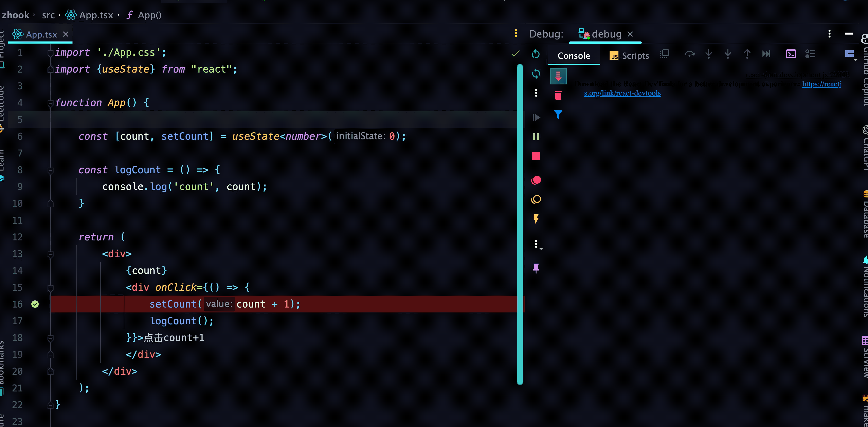This screenshot has width=868, height=427.
Task: Toggle the breakpoint on line 16
Action: (x=35, y=304)
